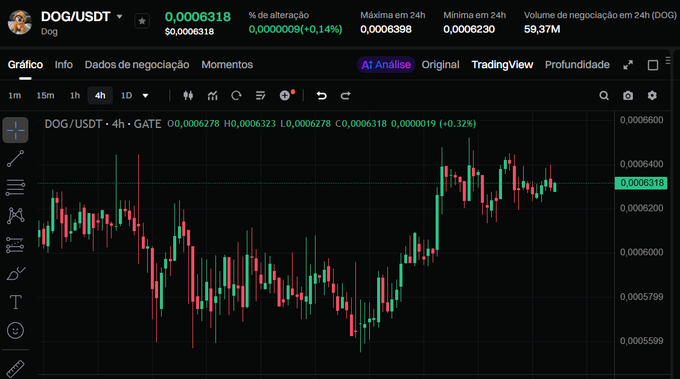Click the add plus icon with red dot
680x379 pixels.
click(286, 95)
